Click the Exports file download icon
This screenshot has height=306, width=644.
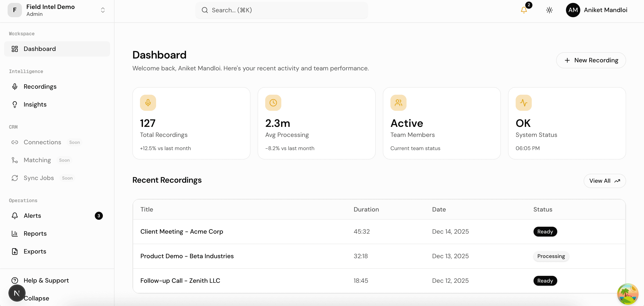pos(15,251)
